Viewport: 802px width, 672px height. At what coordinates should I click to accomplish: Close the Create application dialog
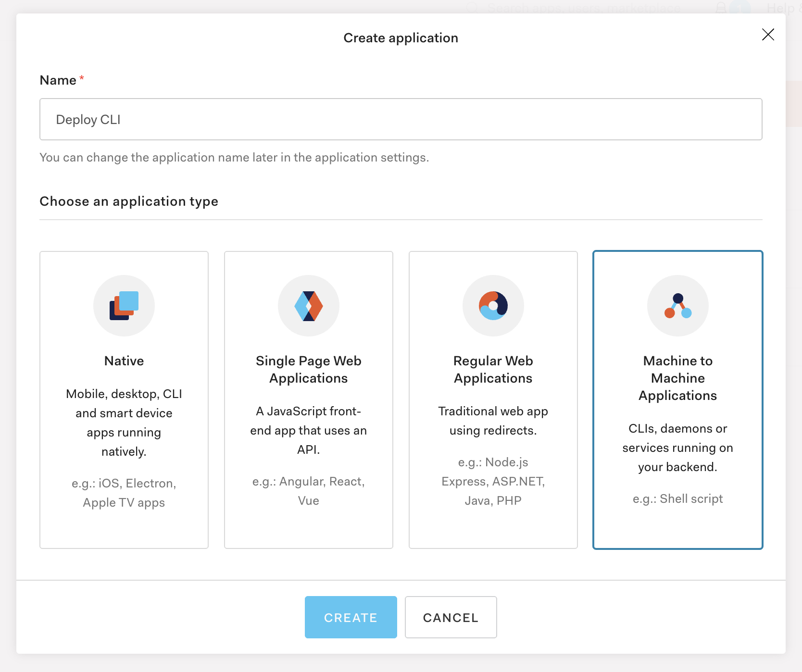click(x=768, y=35)
